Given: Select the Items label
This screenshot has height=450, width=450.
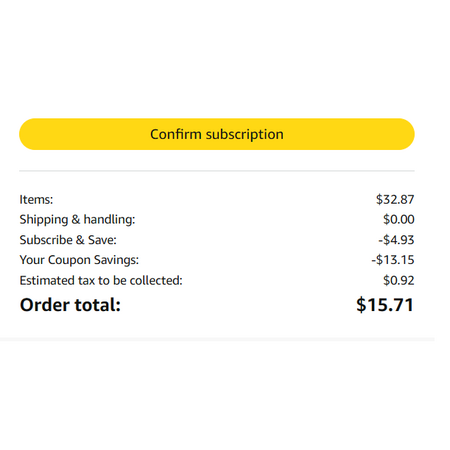Looking at the screenshot, I should 36,199.
